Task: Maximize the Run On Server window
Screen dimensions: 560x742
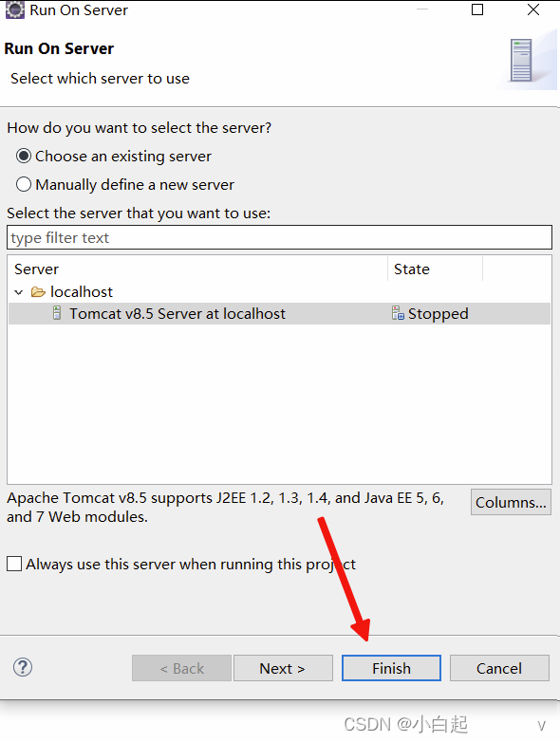Action: click(x=477, y=9)
